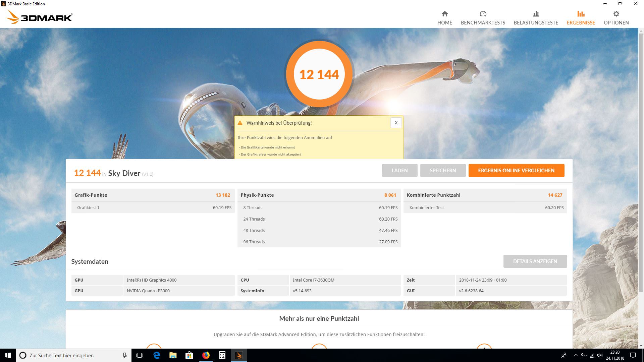Image resolution: width=644 pixels, height=362 pixels.
Task: Open the Home navigation icon
Action: 444,14
